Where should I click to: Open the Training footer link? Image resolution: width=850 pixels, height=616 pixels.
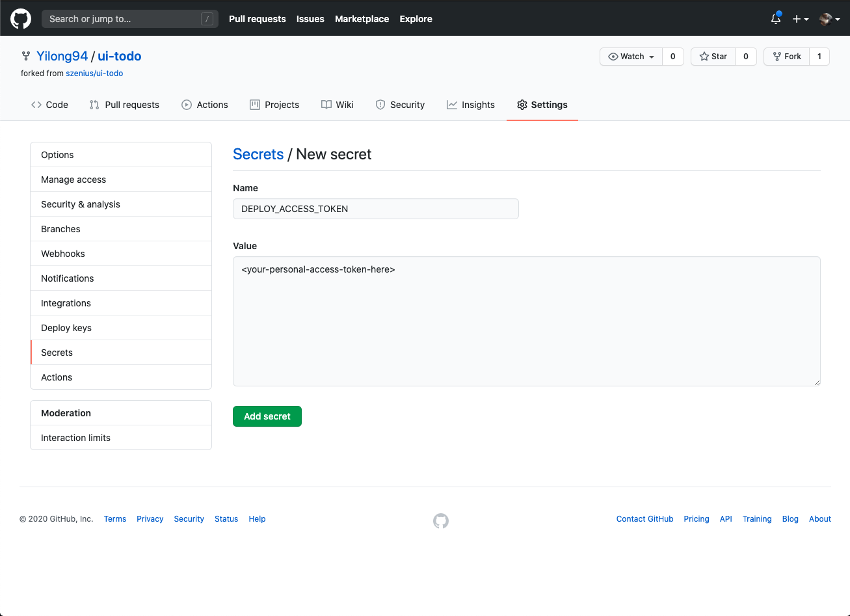coord(757,519)
